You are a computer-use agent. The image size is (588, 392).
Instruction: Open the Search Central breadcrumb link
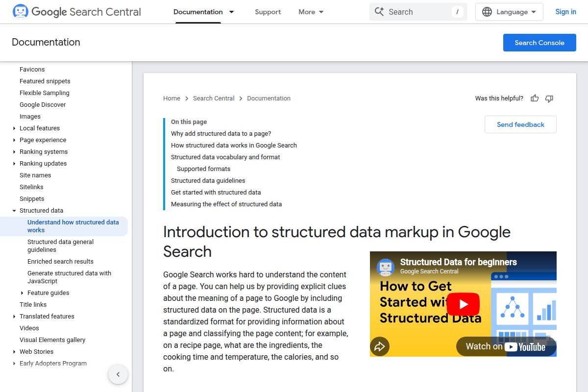[x=214, y=98]
